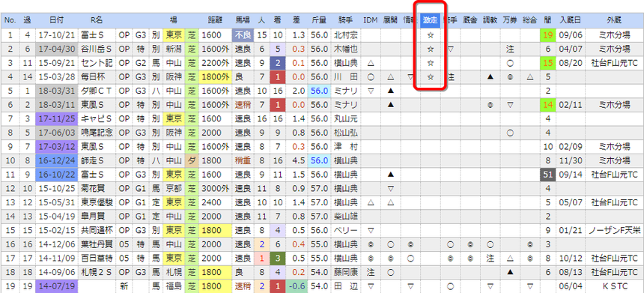The height and width of the screenshot is (293, 644).
Task: Click the No. column header
Action: coord(10,19)
